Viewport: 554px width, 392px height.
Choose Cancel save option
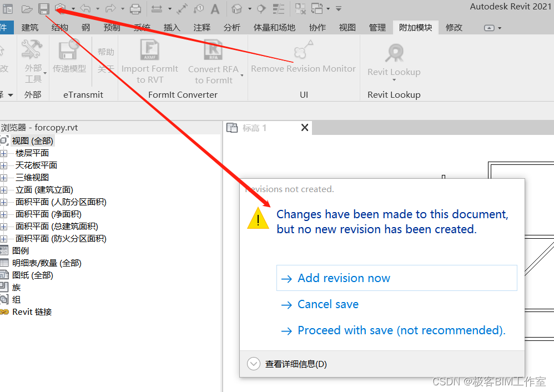[x=328, y=304]
